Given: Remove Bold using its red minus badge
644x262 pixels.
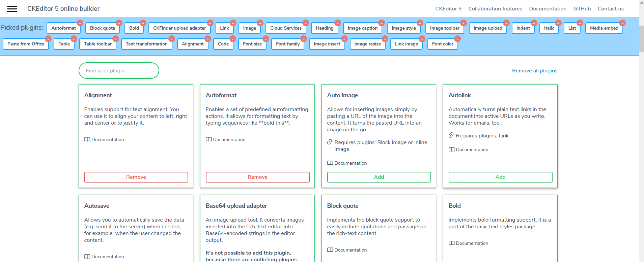Looking at the screenshot, I should [x=143, y=23].
